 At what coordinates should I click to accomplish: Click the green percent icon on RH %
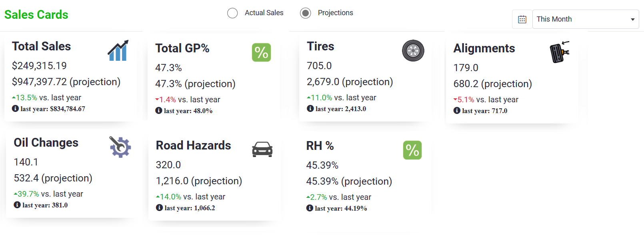tap(412, 150)
